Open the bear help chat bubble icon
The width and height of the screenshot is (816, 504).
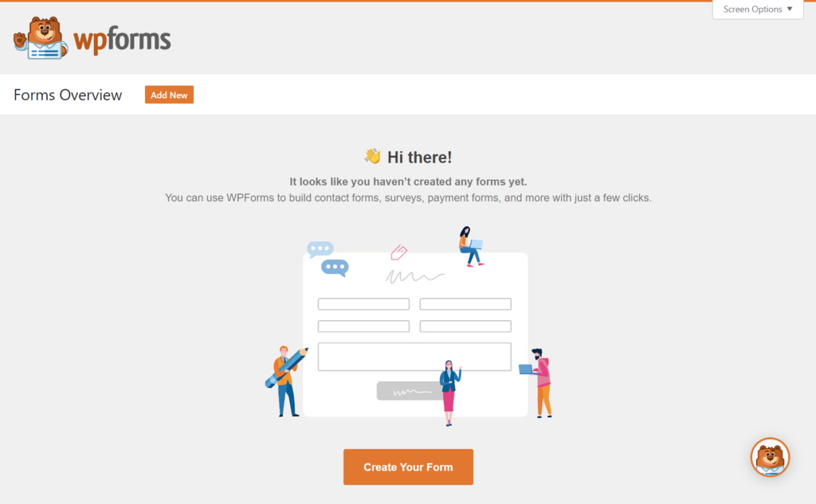click(x=770, y=457)
